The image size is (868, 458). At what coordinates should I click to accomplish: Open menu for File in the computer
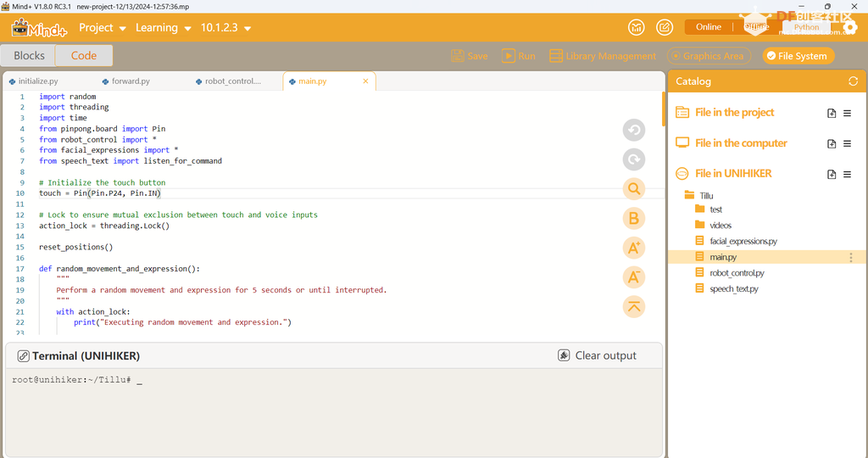coord(847,143)
